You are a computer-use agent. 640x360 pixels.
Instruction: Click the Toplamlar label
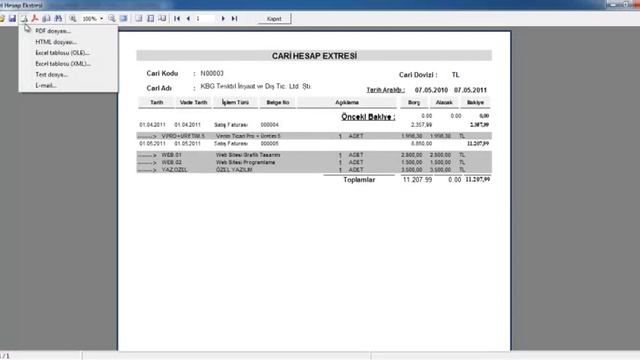click(x=359, y=180)
